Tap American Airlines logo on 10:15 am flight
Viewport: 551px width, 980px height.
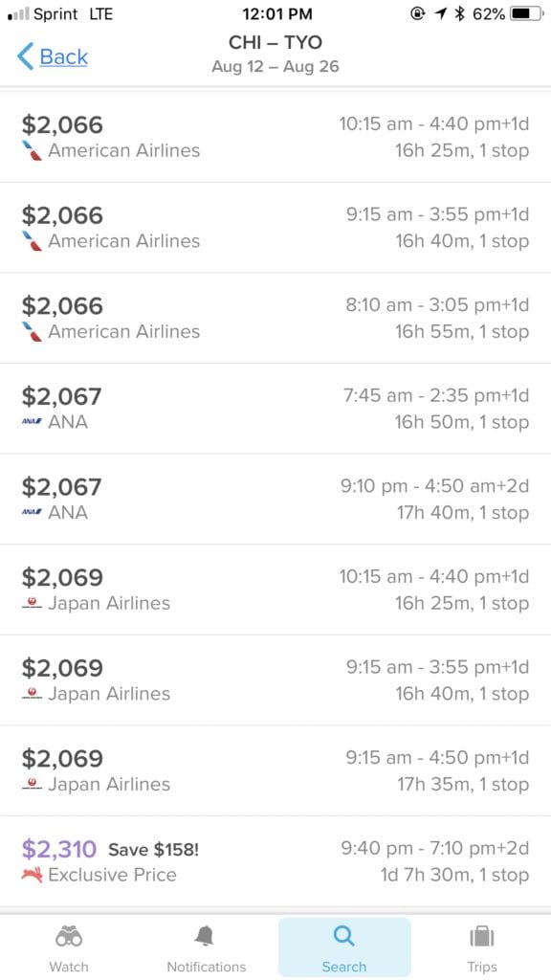point(32,150)
